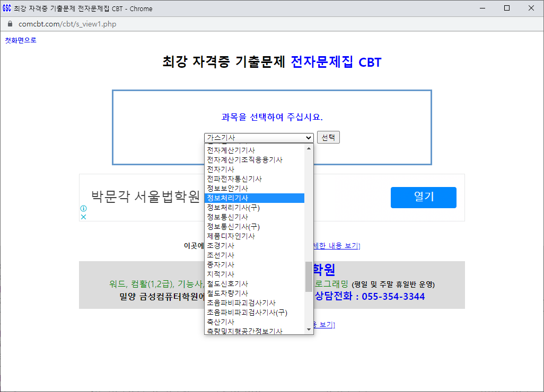This screenshot has width=544, height=392.
Task: Click the dropdown list's scroll down arrow
Action: [309, 329]
